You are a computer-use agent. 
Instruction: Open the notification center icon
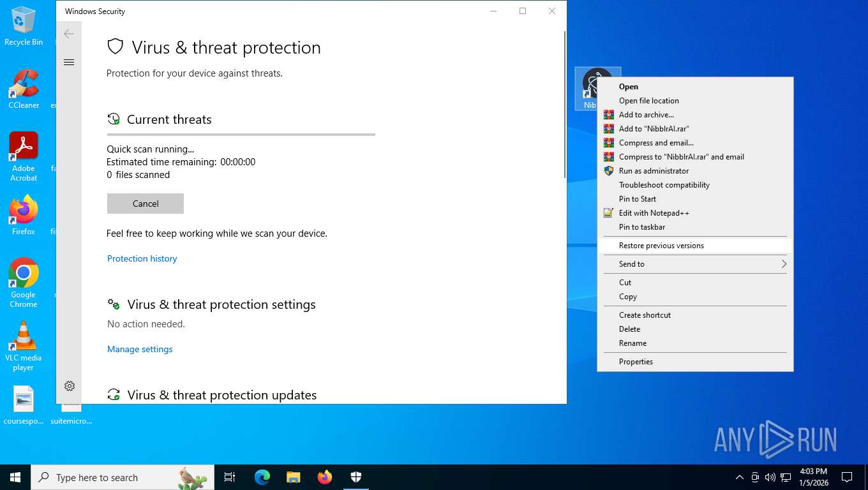[x=847, y=477]
